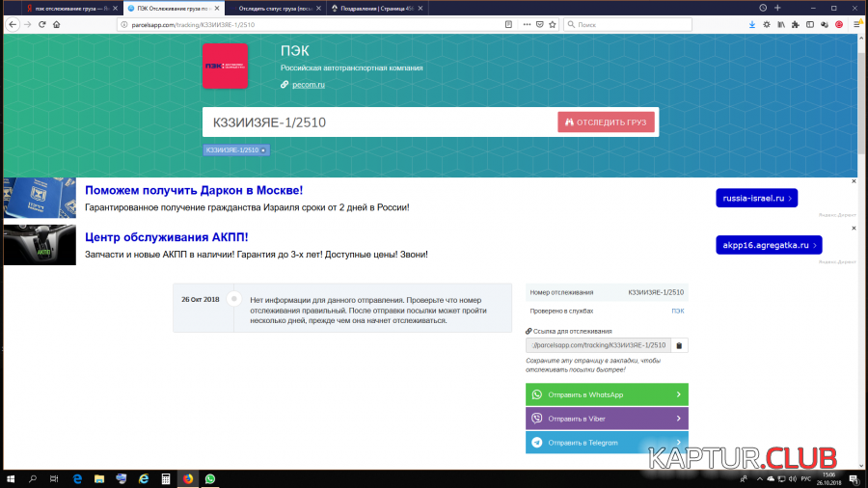Send tracking via Telegram button

point(607,443)
